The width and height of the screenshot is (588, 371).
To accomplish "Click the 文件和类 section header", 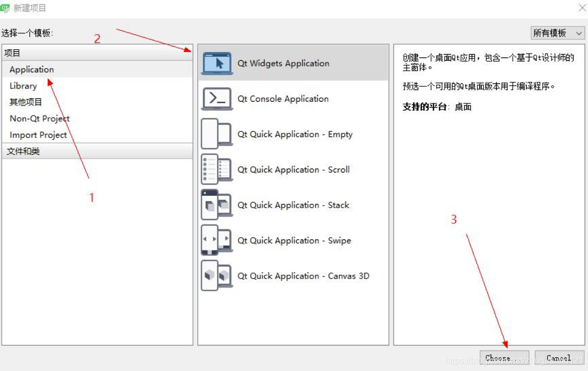I will (x=97, y=151).
